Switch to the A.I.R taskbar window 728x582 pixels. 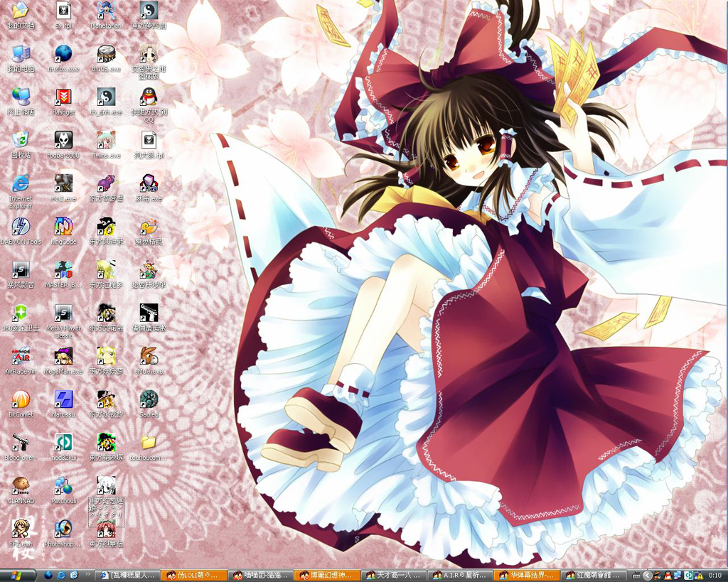point(460,576)
